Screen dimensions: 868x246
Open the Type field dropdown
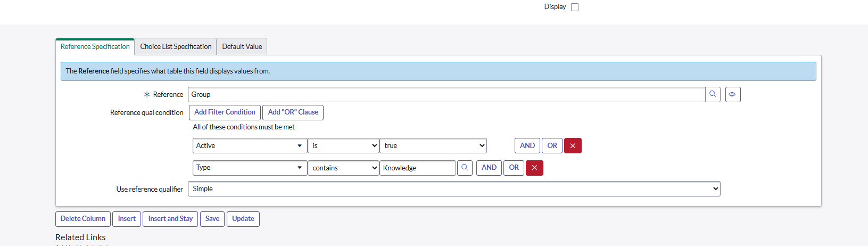point(250,168)
